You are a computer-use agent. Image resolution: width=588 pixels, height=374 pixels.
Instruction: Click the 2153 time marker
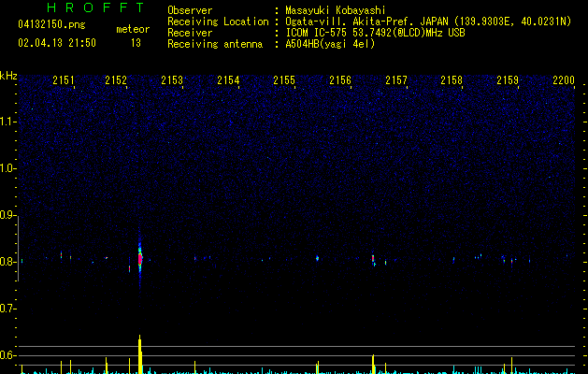[x=172, y=80]
